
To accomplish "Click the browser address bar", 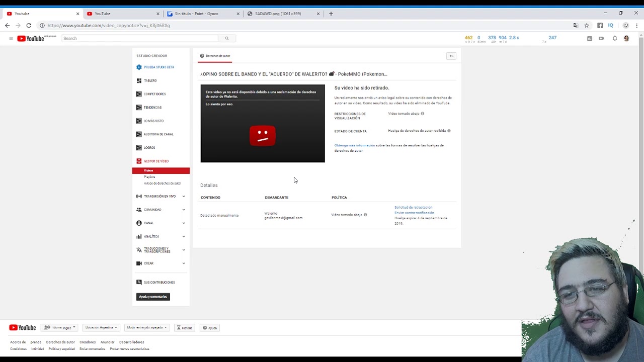I will pyautogui.click(x=302, y=25).
